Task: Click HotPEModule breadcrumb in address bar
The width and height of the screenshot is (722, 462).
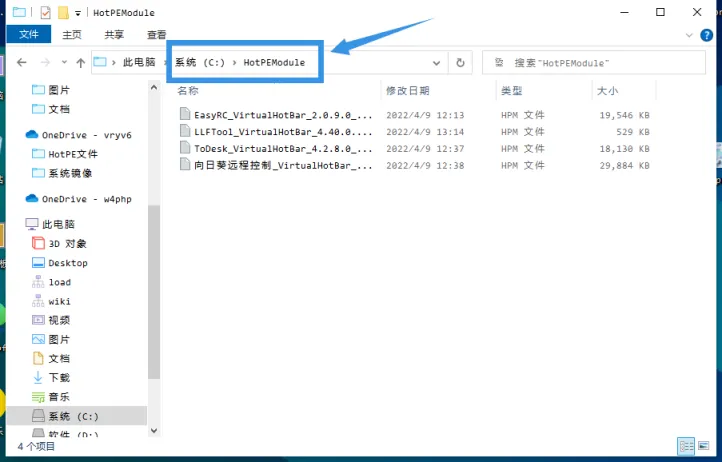Action: point(274,62)
